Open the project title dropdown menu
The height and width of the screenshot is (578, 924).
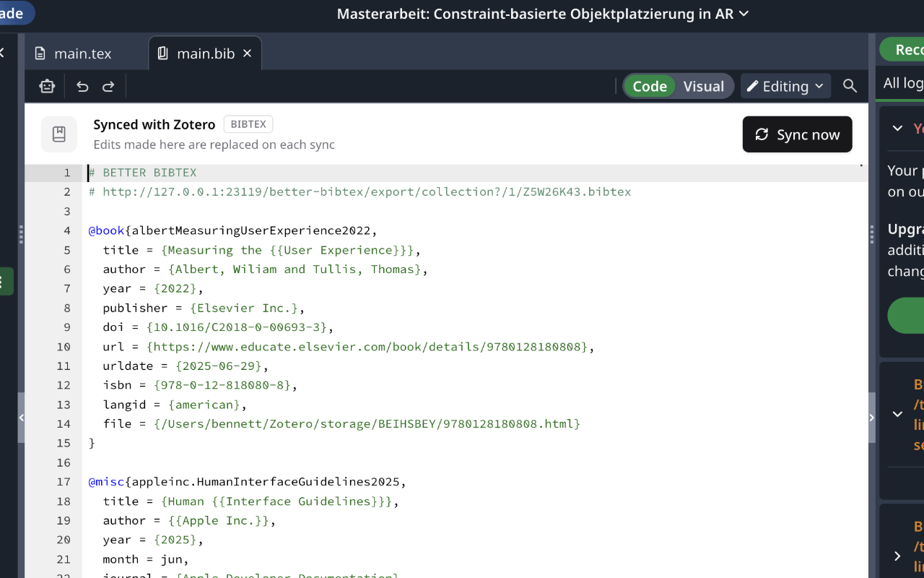click(543, 14)
